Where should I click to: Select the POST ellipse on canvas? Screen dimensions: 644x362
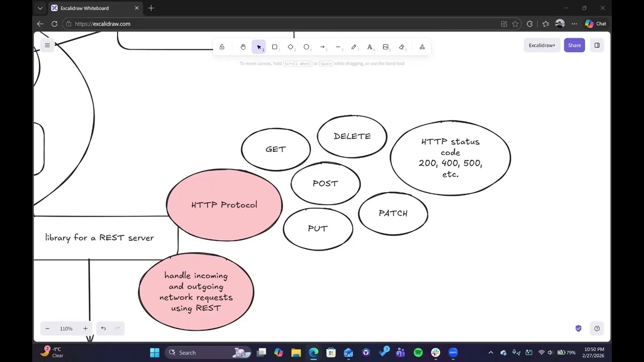326,184
